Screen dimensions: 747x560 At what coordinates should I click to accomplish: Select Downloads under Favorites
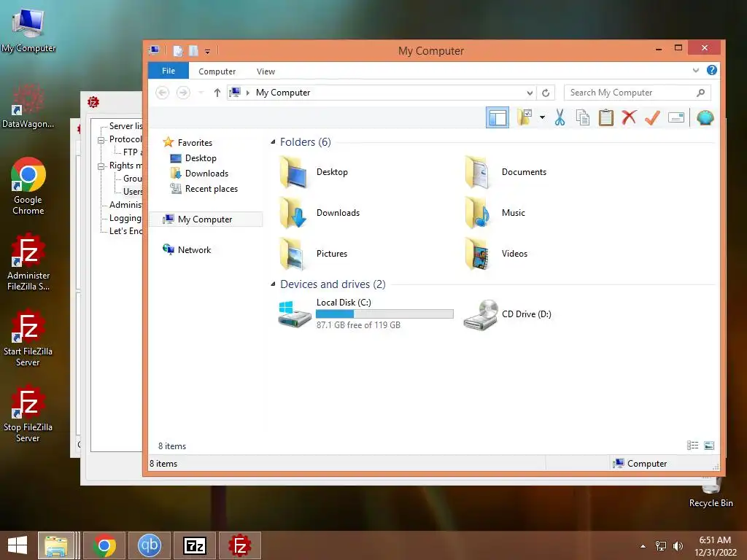click(x=199, y=174)
